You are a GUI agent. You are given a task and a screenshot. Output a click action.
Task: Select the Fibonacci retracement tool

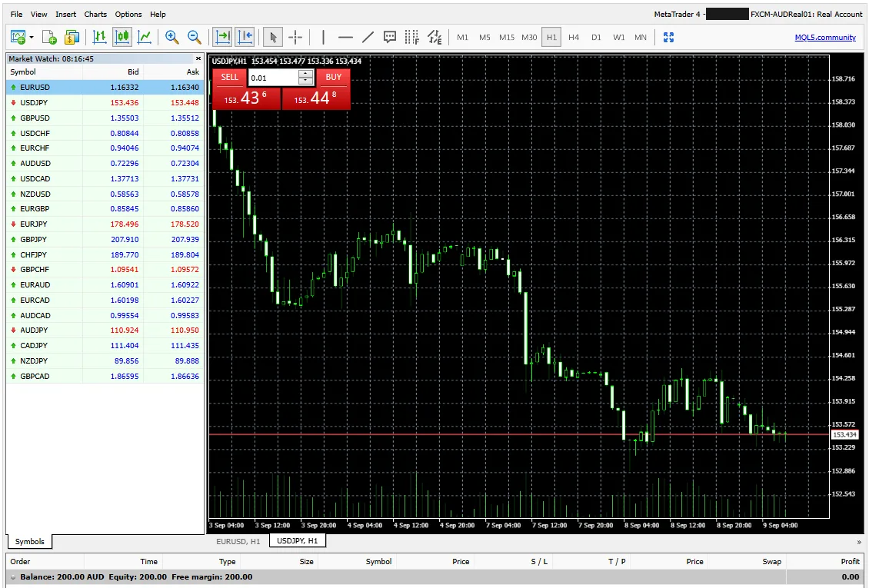point(411,37)
